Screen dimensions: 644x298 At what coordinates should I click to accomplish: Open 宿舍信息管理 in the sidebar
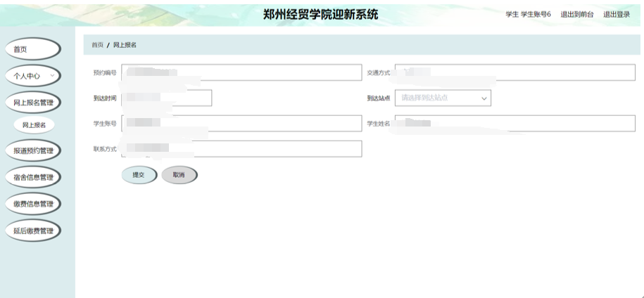(32, 177)
